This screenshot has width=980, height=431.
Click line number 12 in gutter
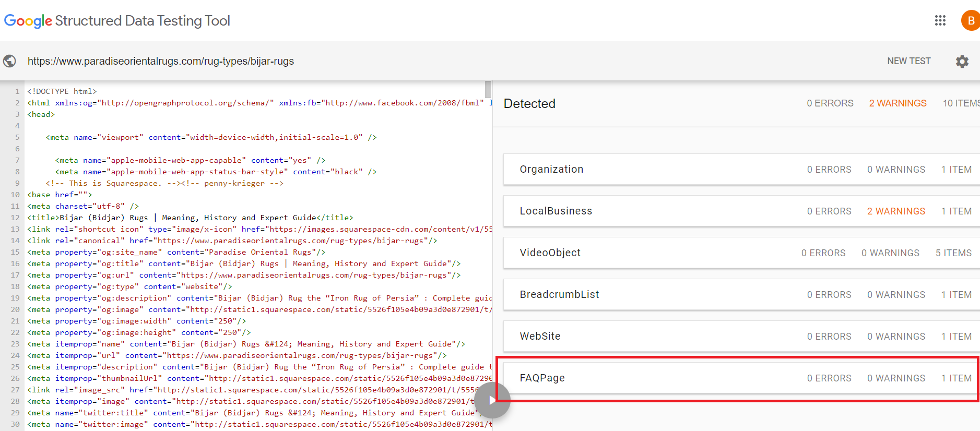point(15,218)
